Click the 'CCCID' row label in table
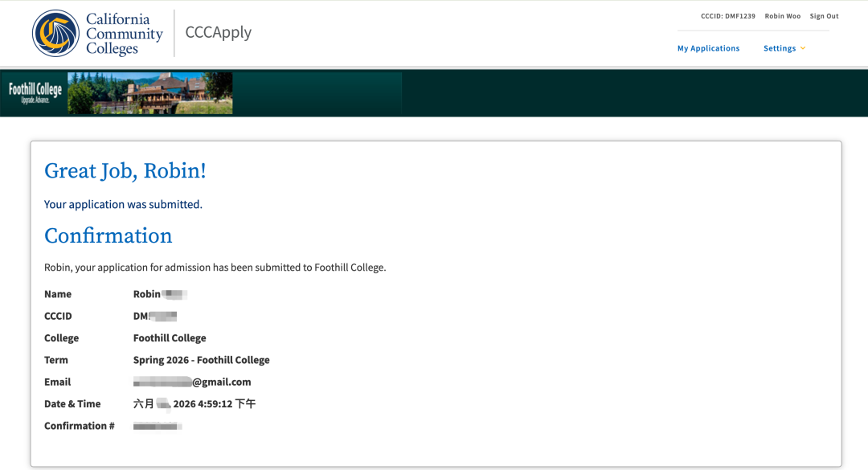Viewport: 868px width, 470px height. (58, 316)
